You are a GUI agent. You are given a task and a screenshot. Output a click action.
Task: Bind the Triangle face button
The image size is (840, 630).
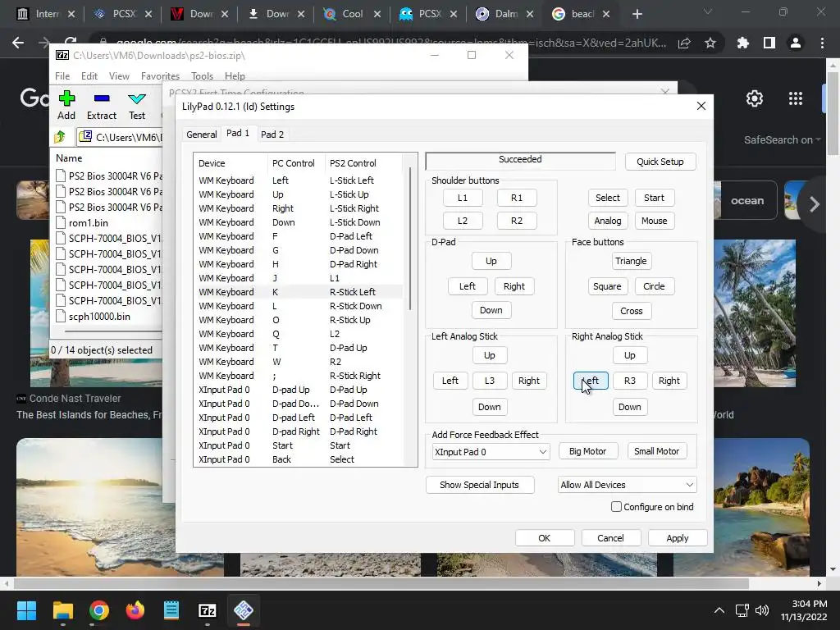(631, 261)
